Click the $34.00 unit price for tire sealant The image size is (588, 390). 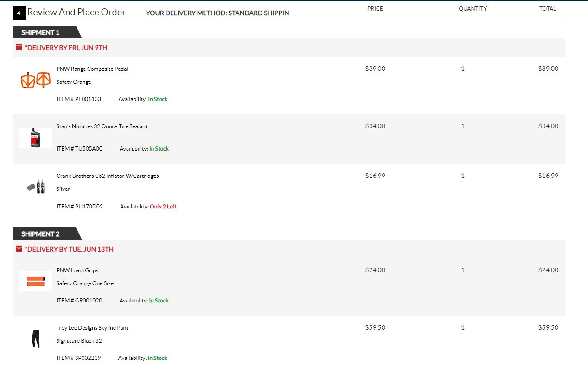click(x=375, y=126)
